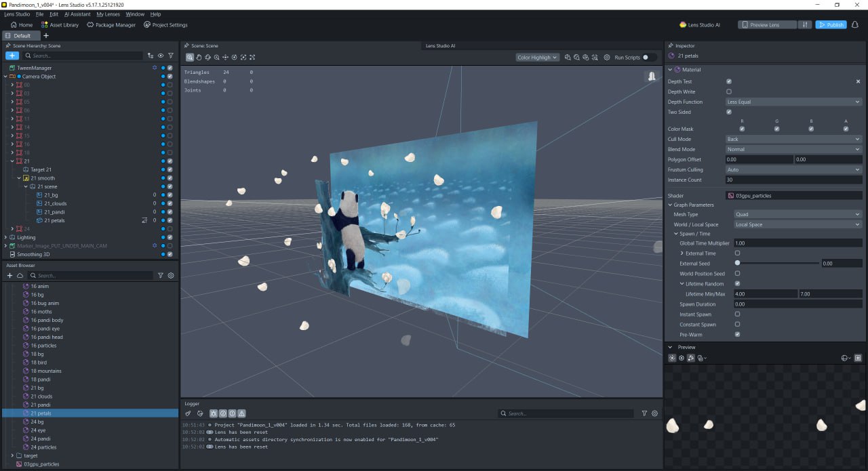Click the add scene object plus button
Screen dimensions: 868x471
(12, 56)
